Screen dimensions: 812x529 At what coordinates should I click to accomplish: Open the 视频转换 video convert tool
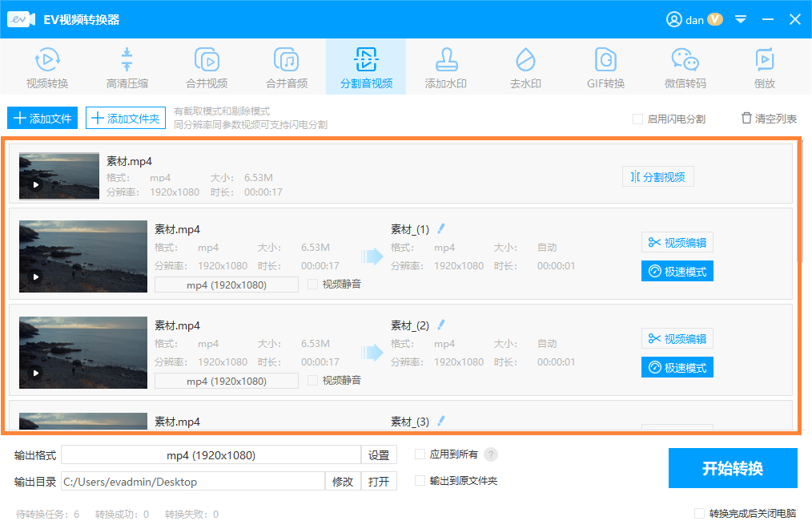tap(47, 67)
